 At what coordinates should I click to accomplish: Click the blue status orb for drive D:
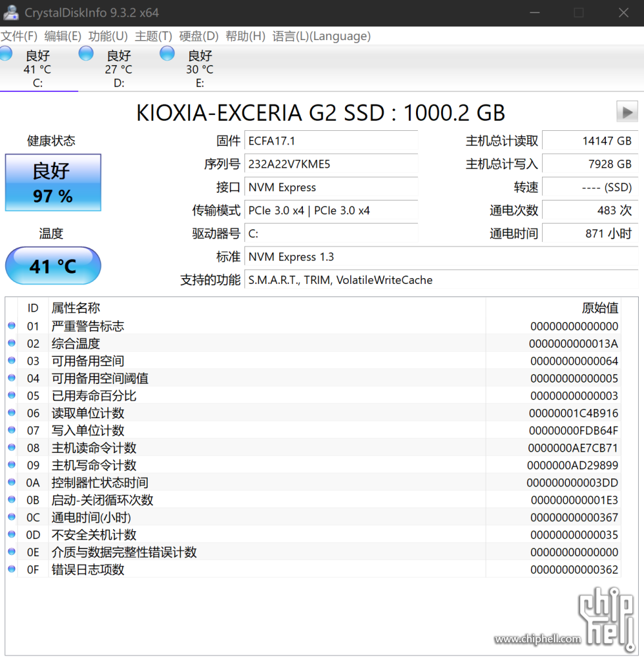click(86, 54)
